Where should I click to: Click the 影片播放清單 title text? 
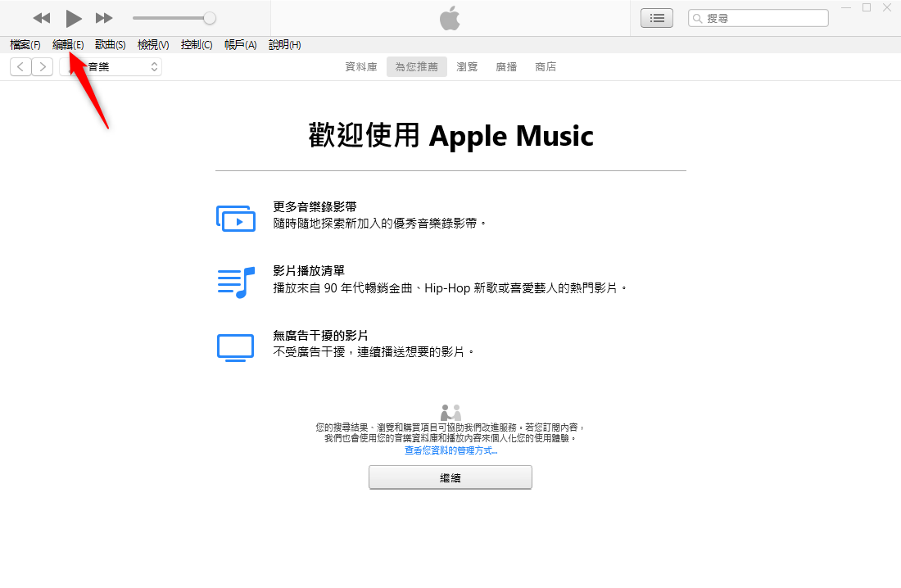[x=309, y=271]
